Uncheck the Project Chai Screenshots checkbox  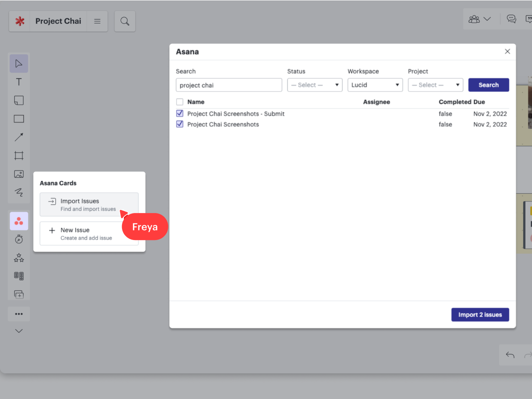point(180,124)
